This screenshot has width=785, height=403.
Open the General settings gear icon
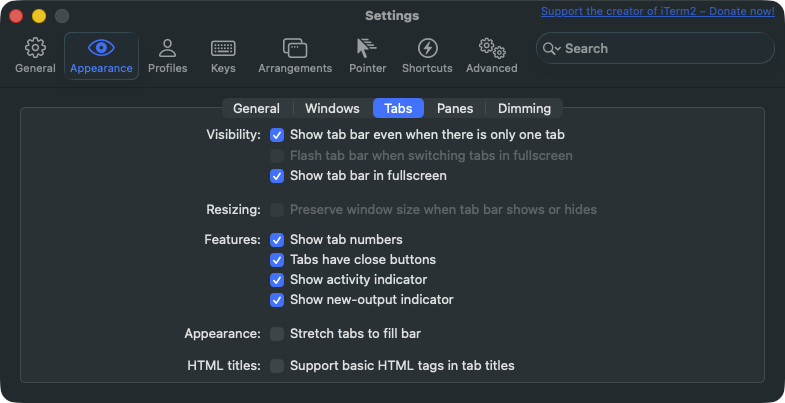35,48
